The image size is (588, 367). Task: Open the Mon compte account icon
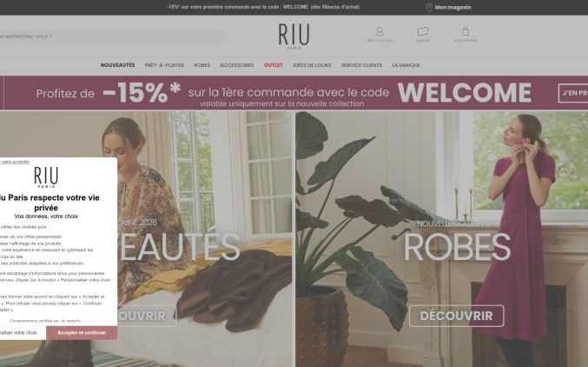point(380,34)
